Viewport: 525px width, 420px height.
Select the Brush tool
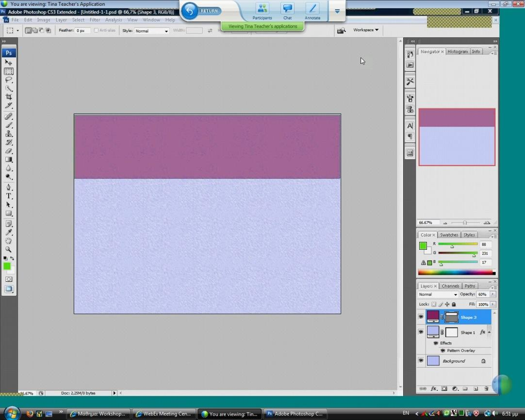(x=8, y=125)
